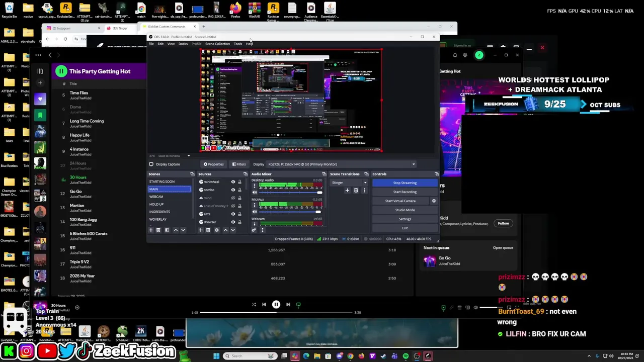Move selected source up in Sources panel
This screenshot has height=362, width=644.
pos(225,230)
